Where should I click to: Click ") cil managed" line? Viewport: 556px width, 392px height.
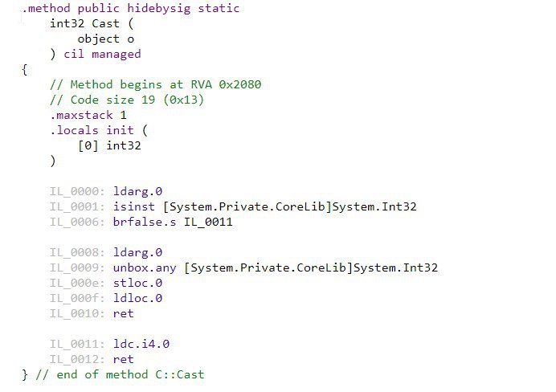[x=96, y=55]
